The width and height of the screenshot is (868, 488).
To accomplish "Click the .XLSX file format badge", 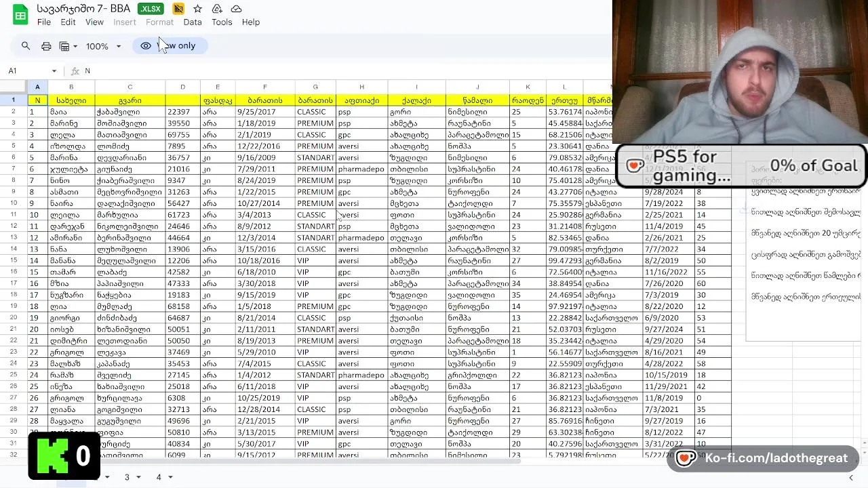I will coord(151,9).
